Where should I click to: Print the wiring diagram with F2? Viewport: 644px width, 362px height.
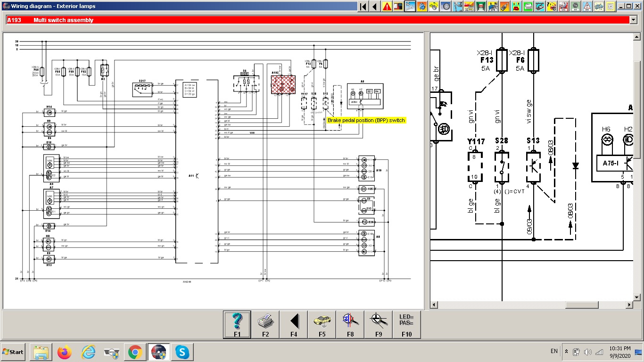click(x=265, y=324)
